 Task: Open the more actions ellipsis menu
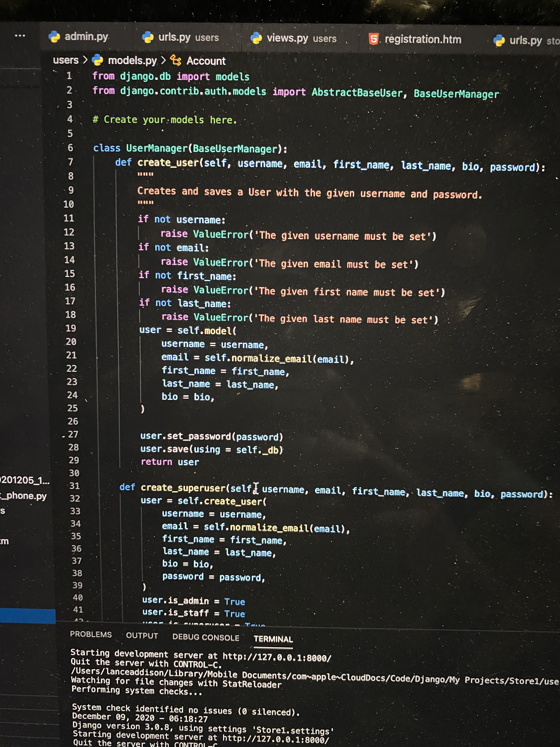click(x=20, y=35)
